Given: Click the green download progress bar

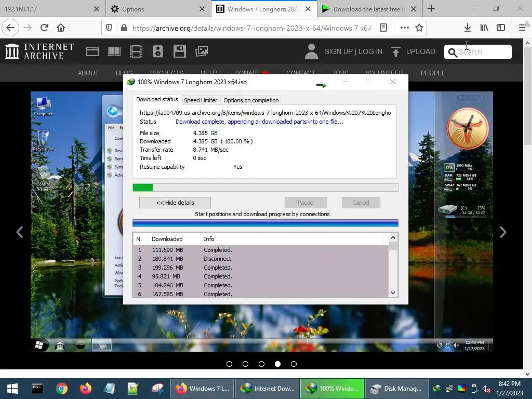Looking at the screenshot, I should [x=265, y=188].
